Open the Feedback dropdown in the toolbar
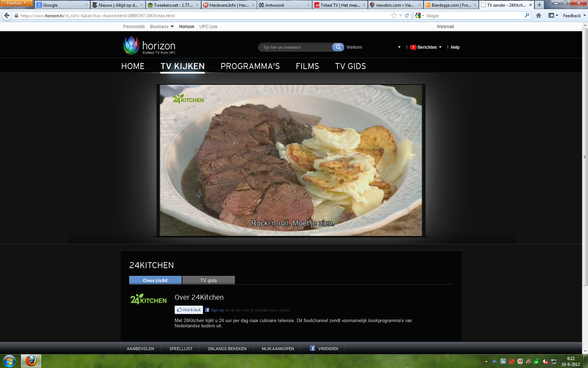This screenshot has height=368, width=588. (x=574, y=16)
